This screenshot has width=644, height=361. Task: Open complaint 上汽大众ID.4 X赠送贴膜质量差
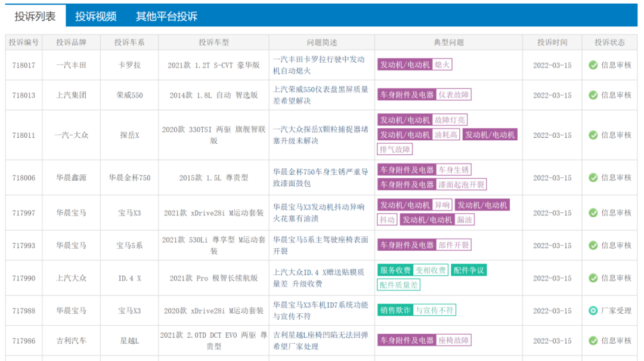point(318,278)
